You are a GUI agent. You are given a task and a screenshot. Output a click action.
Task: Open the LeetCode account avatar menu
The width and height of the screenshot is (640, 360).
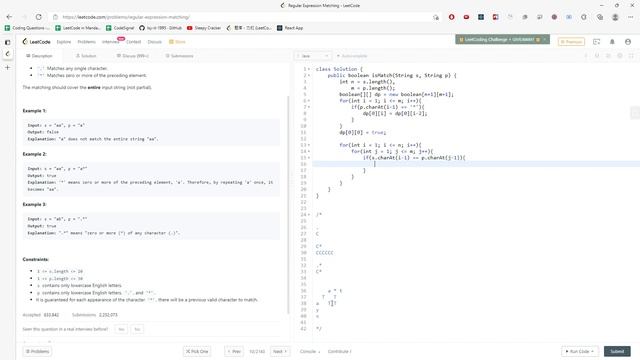click(628, 42)
